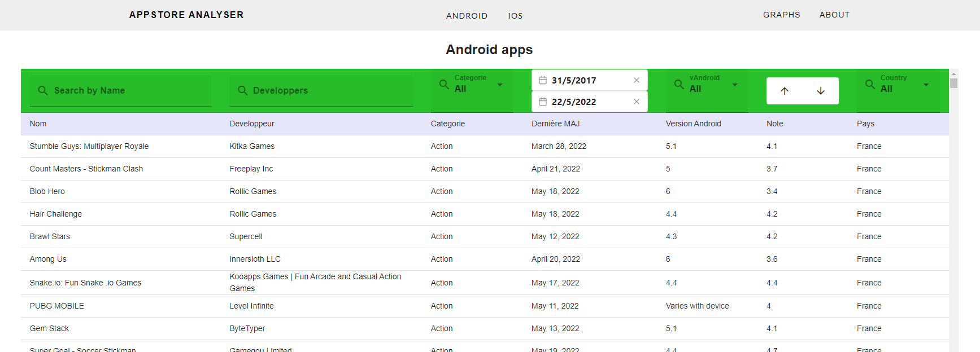This screenshot has width=980, height=352.
Task: Click developer ByteTyper
Action: tap(247, 328)
